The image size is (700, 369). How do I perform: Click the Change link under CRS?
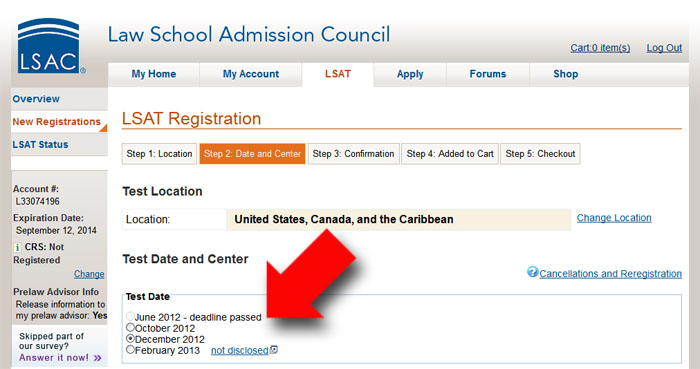pos(89,274)
